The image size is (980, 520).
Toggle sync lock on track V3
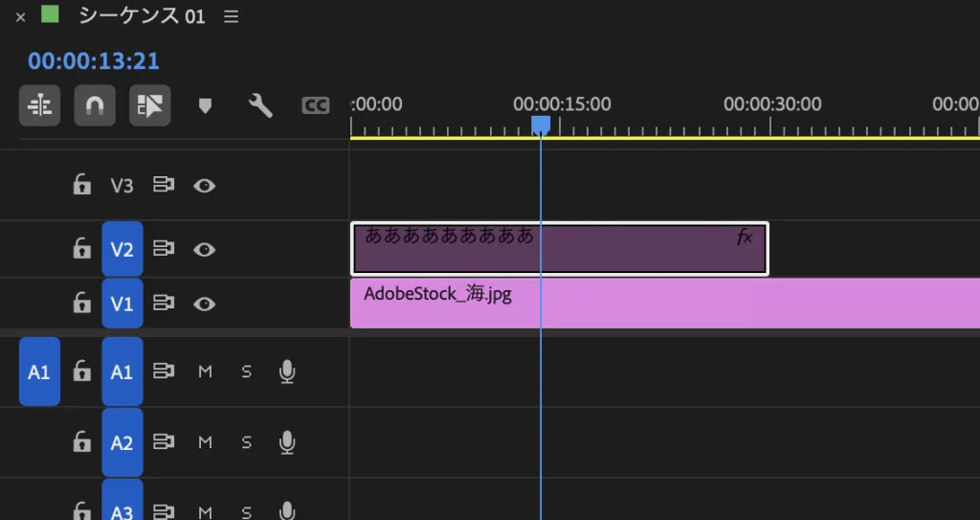(164, 185)
